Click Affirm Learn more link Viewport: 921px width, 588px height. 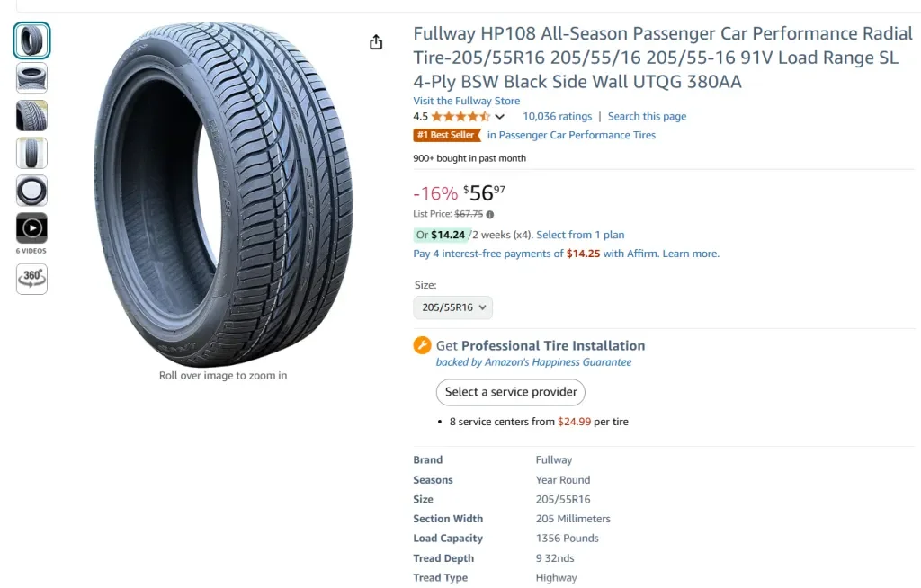click(x=690, y=254)
